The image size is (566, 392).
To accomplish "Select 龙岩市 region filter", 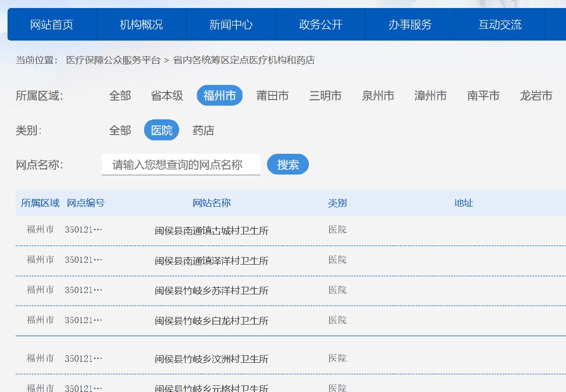I will click(536, 96).
